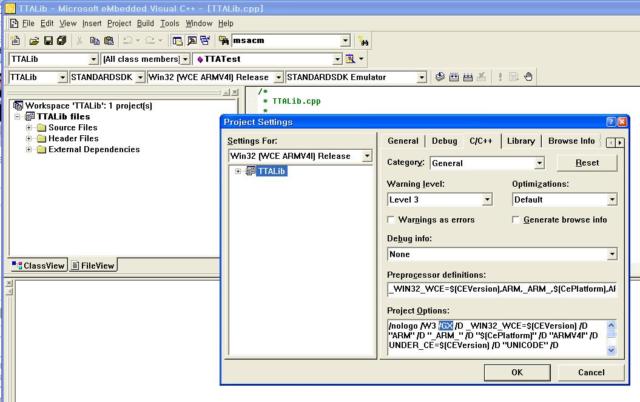Click the Stop Build icon
The height and width of the screenshot is (402, 640).
(x=482, y=77)
